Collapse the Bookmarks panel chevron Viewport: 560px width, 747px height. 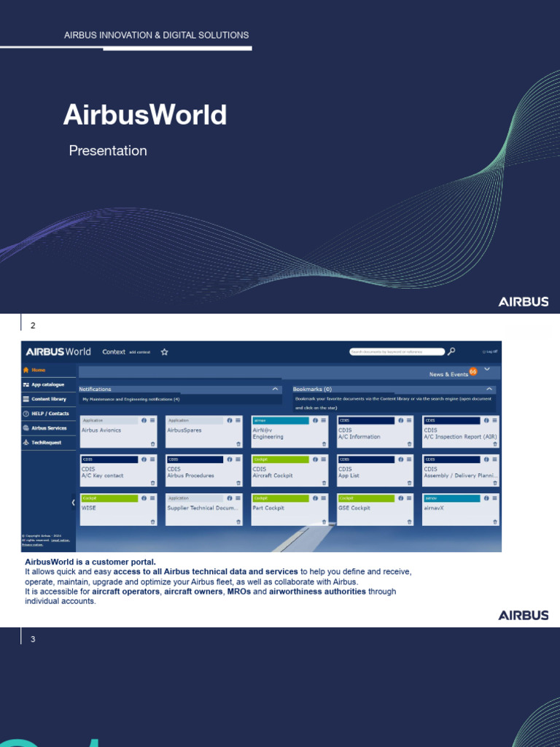[x=489, y=390]
